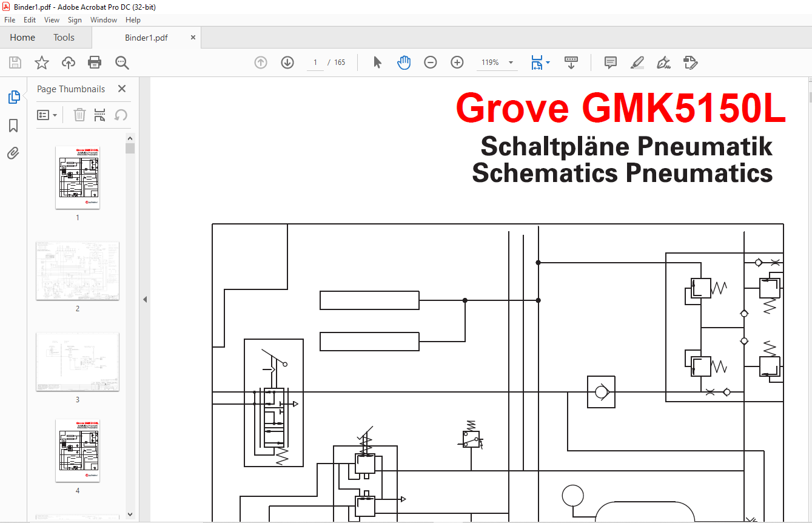This screenshot has height=523, width=812.
Task: Click the Schematics Pneumatics title text
Action: click(x=622, y=172)
